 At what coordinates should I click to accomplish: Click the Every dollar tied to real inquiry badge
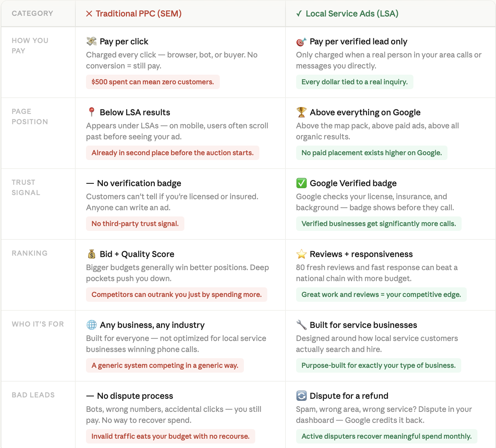pyautogui.click(x=355, y=82)
